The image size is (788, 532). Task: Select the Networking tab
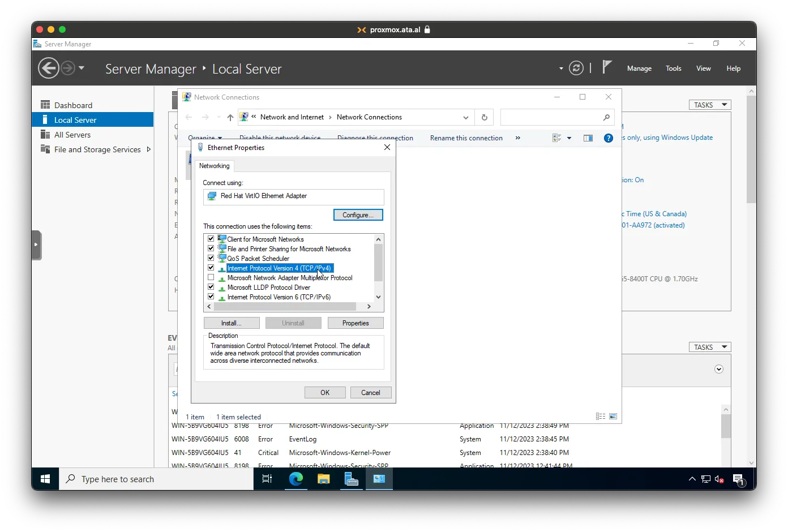(215, 166)
